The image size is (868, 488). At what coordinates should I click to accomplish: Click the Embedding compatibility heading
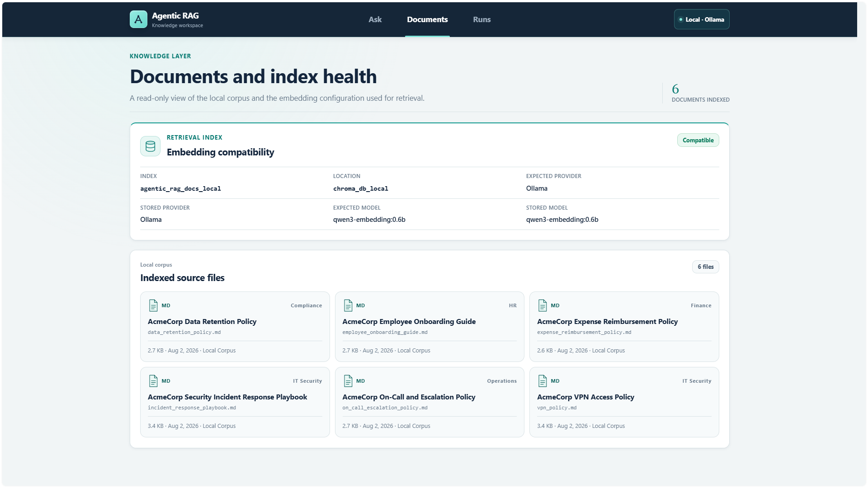[x=220, y=152]
